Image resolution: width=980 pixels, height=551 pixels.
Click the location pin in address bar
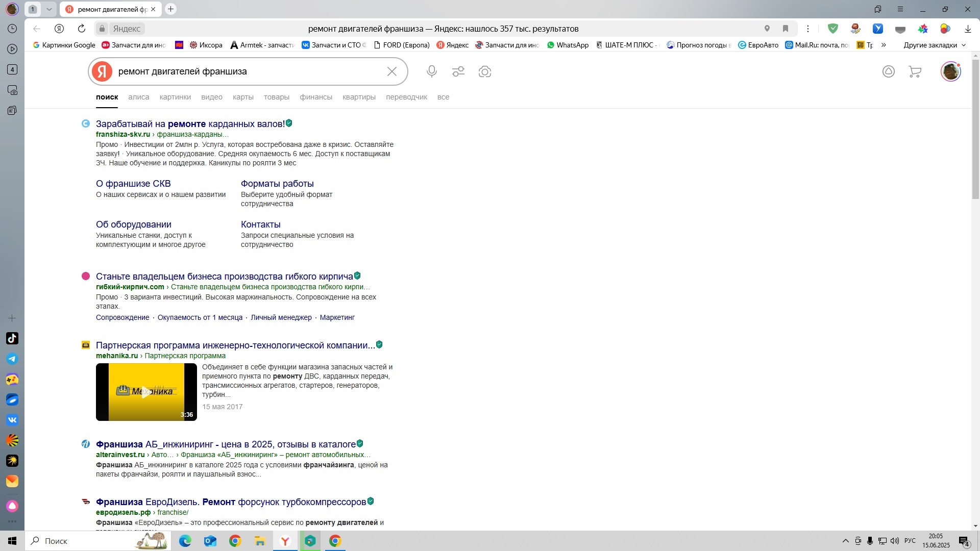(x=767, y=29)
